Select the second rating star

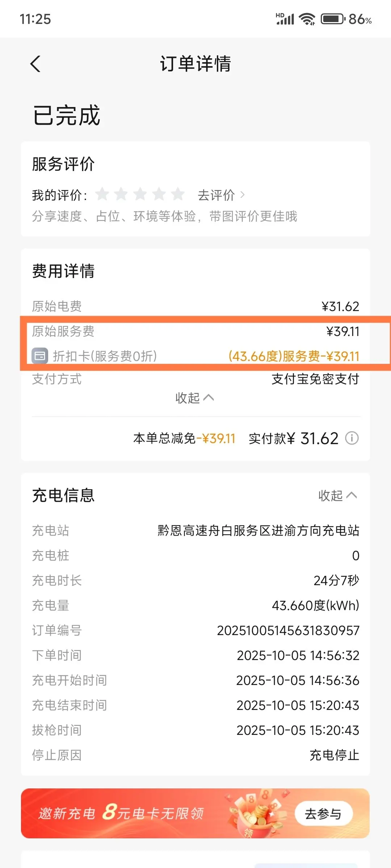121,195
